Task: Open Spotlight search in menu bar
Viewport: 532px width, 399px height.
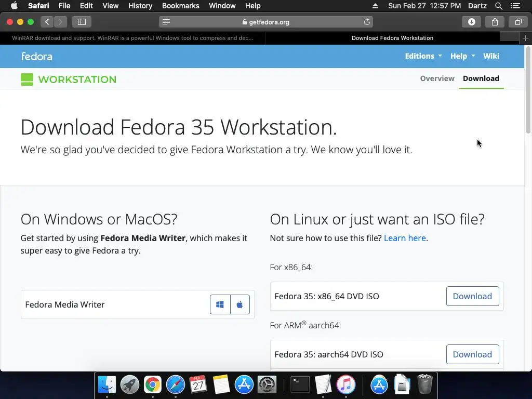Action: point(498,6)
